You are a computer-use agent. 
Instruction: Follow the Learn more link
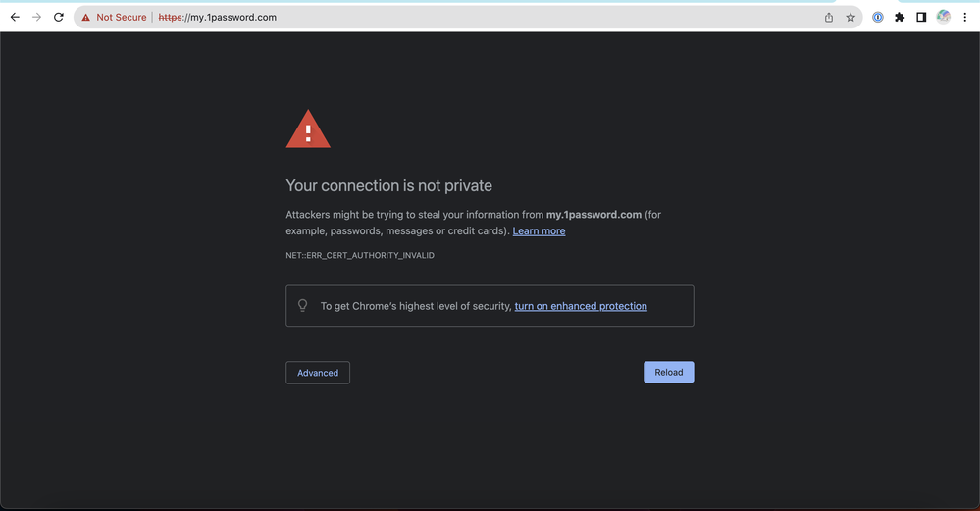539,231
